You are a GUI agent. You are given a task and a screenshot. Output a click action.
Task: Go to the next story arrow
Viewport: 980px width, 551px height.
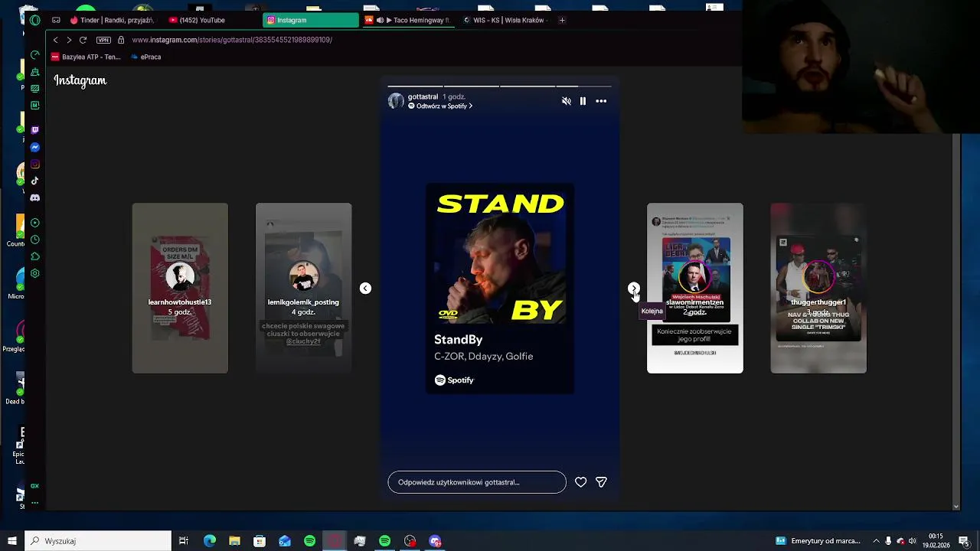[x=633, y=288]
